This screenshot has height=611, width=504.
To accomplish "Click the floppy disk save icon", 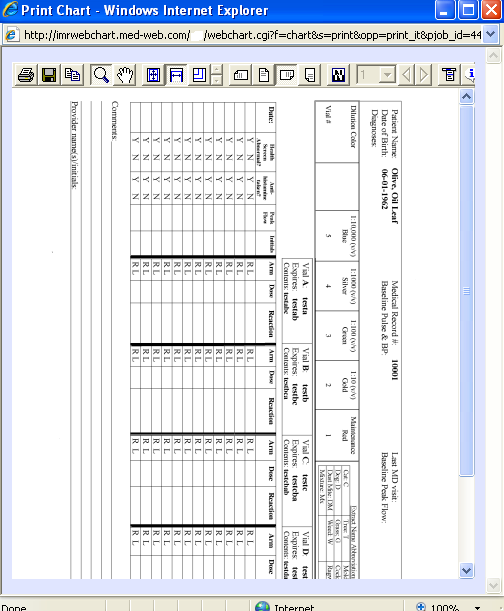I will [49, 74].
